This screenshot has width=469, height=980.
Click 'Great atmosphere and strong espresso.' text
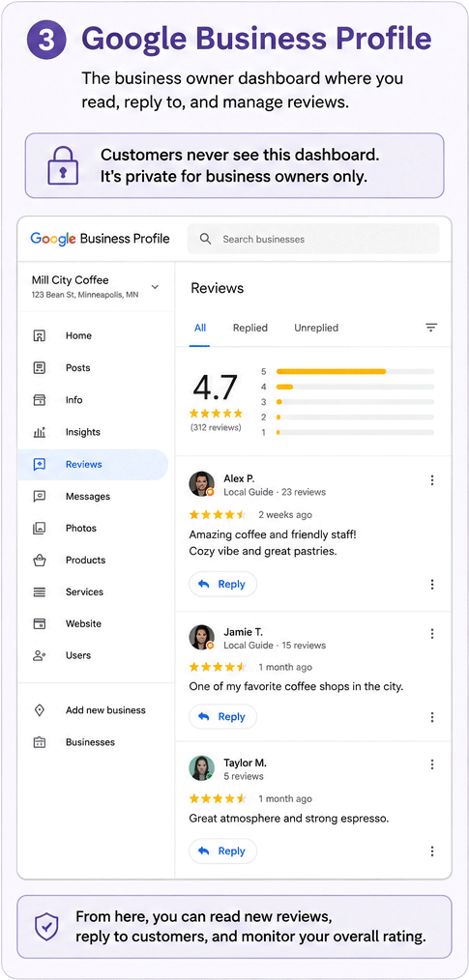pyautogui.click(x=289, y=819)
